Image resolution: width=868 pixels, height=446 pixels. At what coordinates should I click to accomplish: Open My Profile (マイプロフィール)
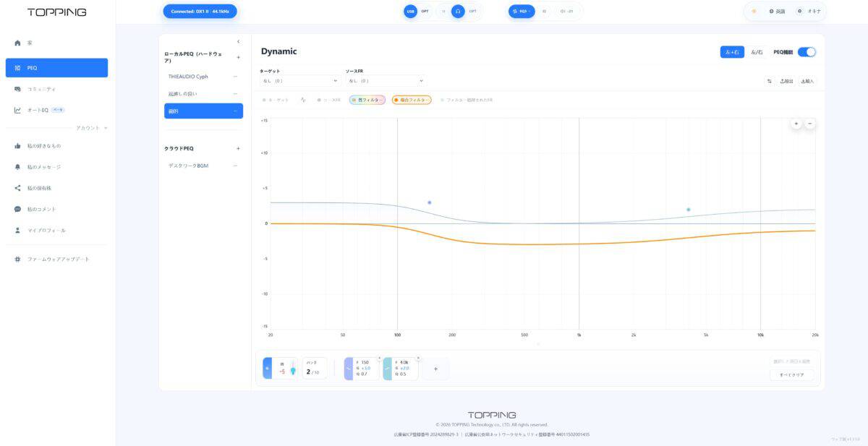[56, 230]
